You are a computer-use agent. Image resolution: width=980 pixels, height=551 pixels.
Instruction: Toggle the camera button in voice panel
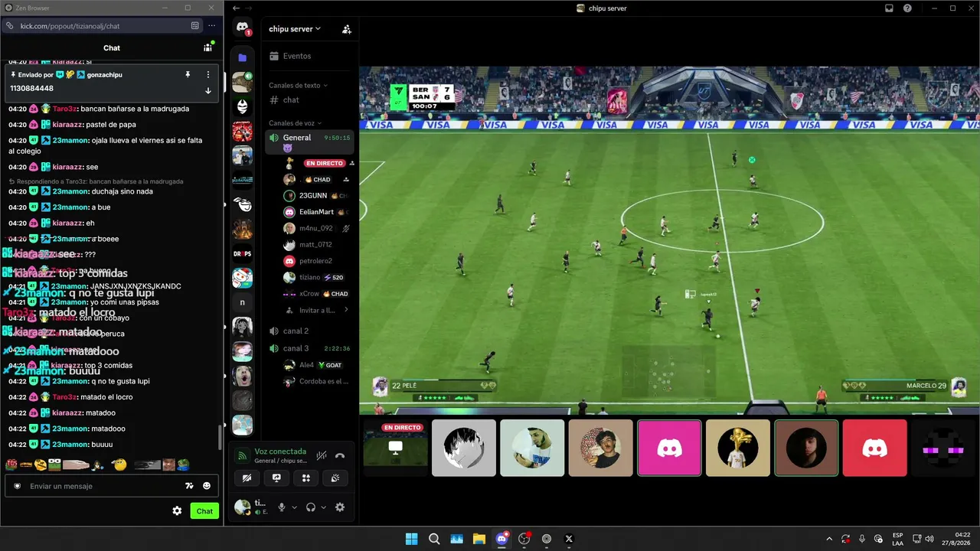247,478
